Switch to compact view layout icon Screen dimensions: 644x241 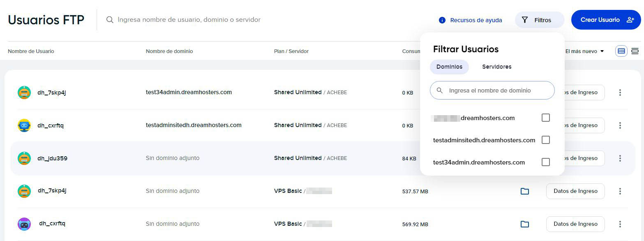point(635,51)
